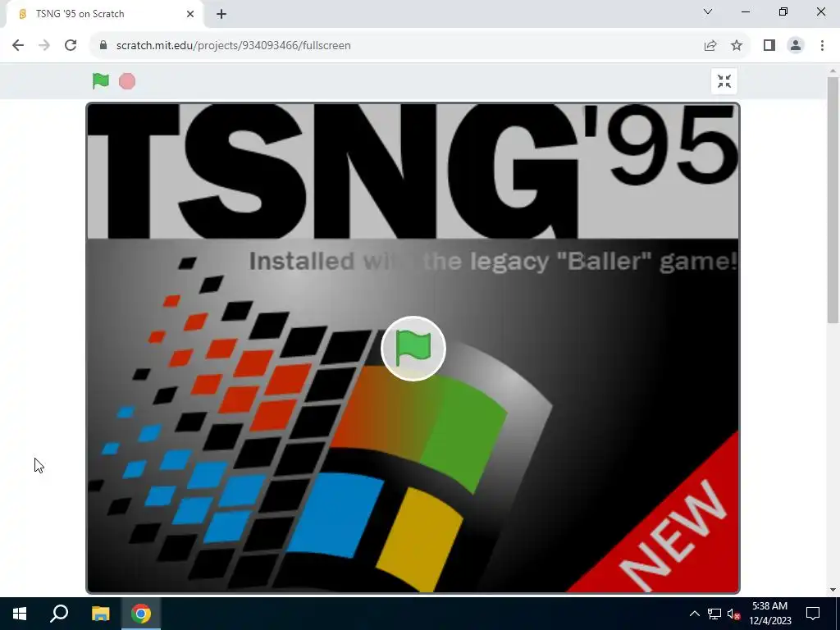This screenshot has height=630, width=840.
Task: Click the green flag above the stage
Action: (101, 81)
